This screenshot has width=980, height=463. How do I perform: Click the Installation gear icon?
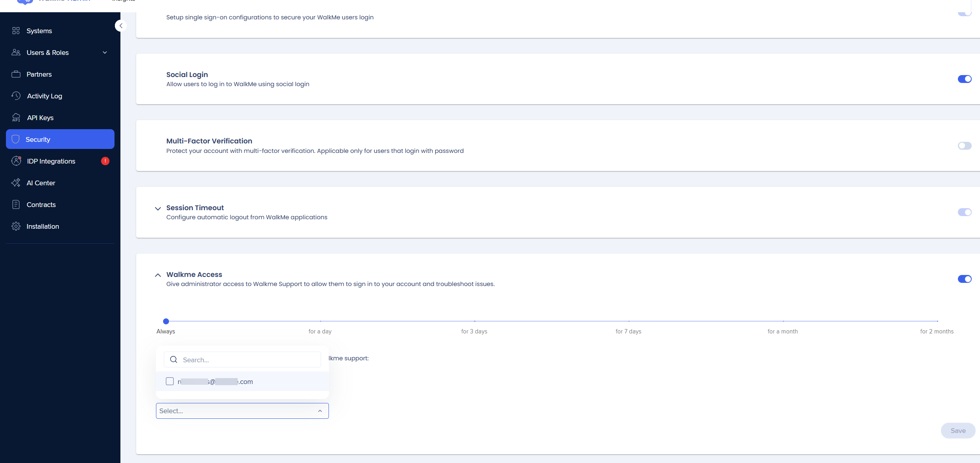coord(16,226)
